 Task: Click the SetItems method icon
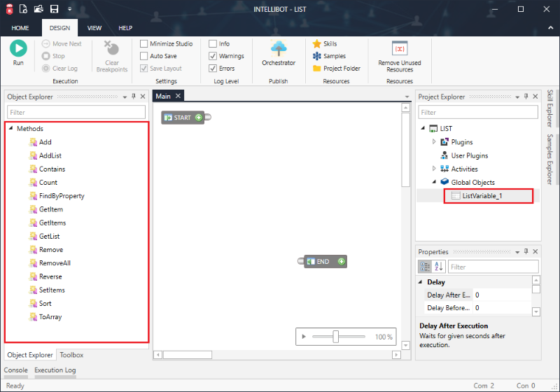tap(33, 290)
